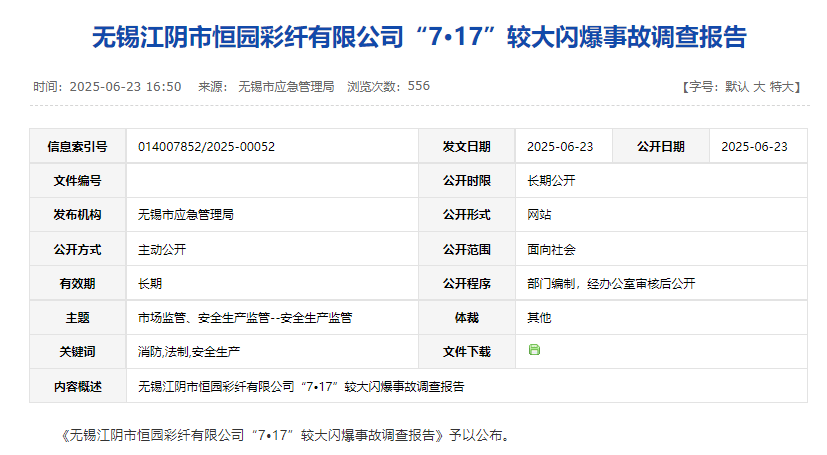This screenshot has width=827, height=455.
Task: Switch font size to 大
Action: click(758, 87)
